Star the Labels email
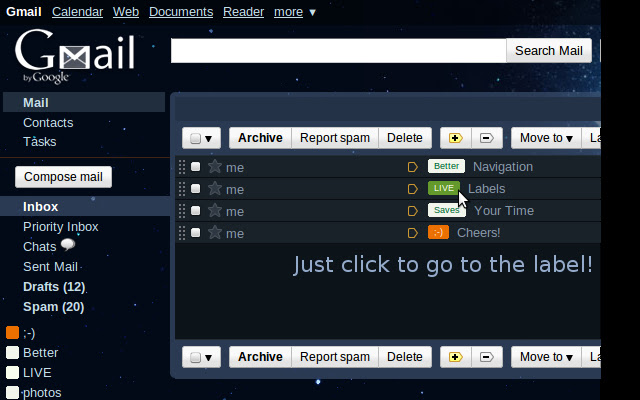 215,189
